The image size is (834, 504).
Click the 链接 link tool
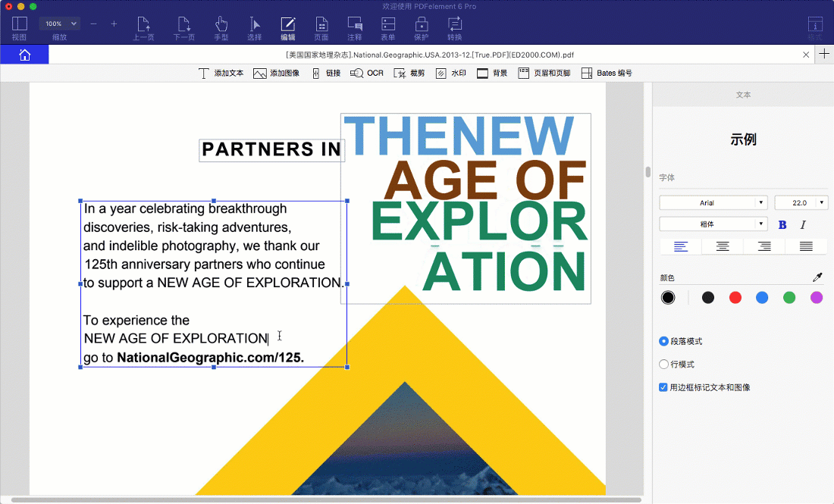pyautogui.click(x=326, y=74)
